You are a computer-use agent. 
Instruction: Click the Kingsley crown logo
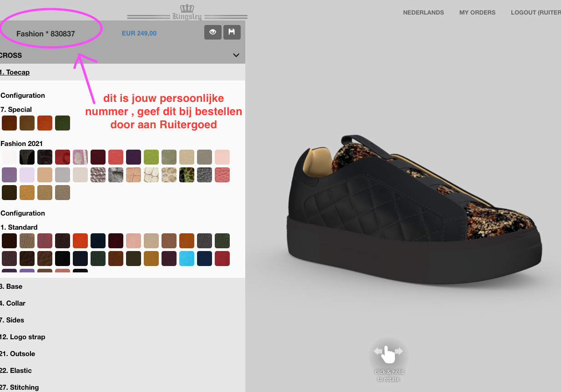(187, 12)
